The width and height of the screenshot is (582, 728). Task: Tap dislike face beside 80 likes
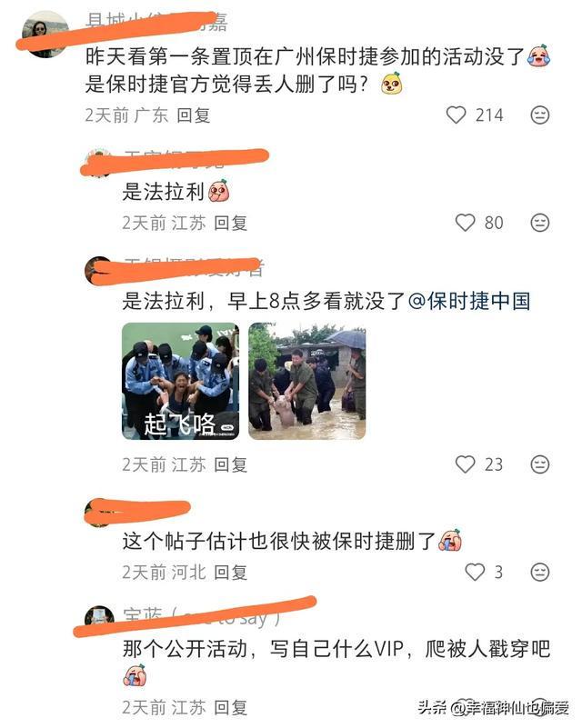540,223
